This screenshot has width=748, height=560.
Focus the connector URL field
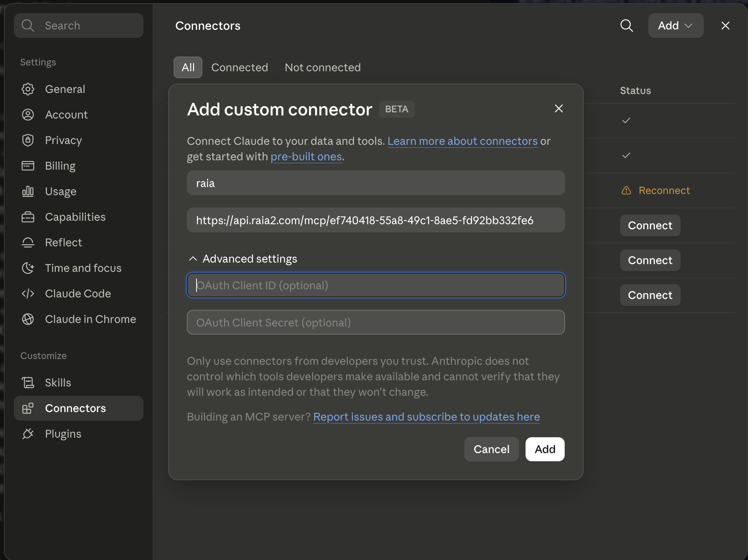tap(376, 220)
